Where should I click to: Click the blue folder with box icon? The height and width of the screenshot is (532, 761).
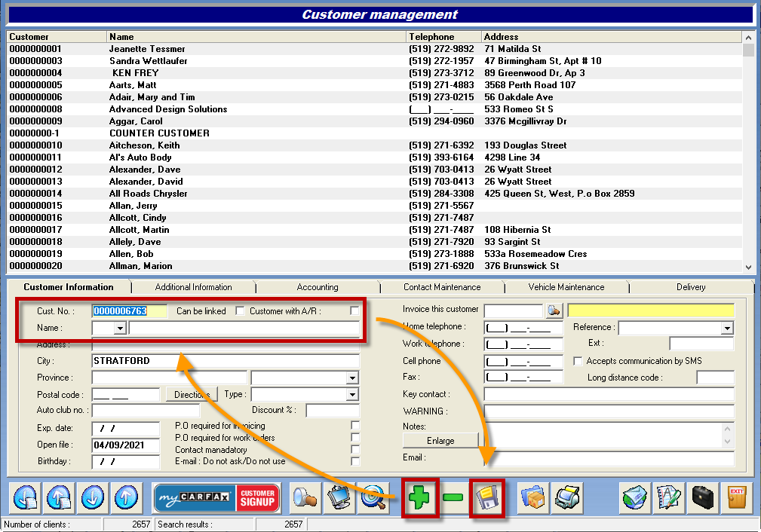533,497
